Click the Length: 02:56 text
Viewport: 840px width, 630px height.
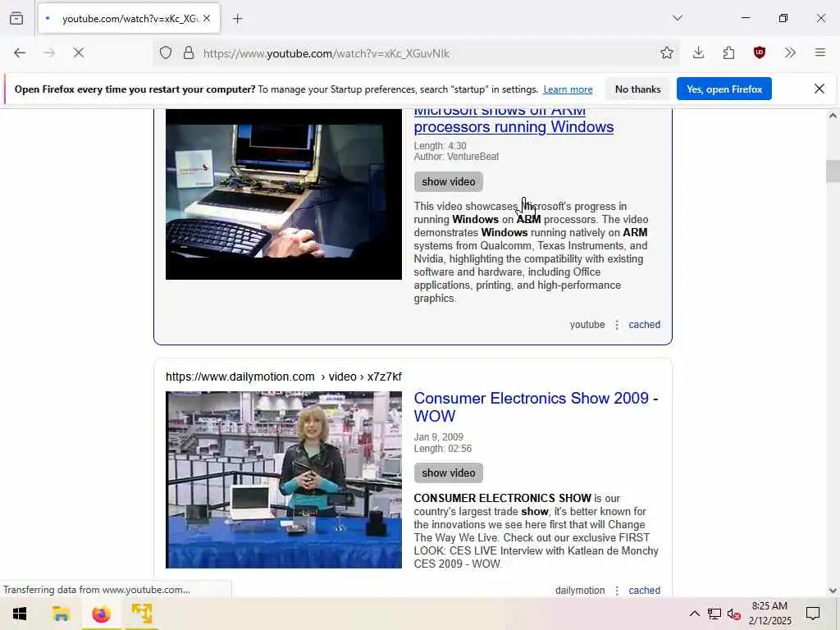coord(442,449)
